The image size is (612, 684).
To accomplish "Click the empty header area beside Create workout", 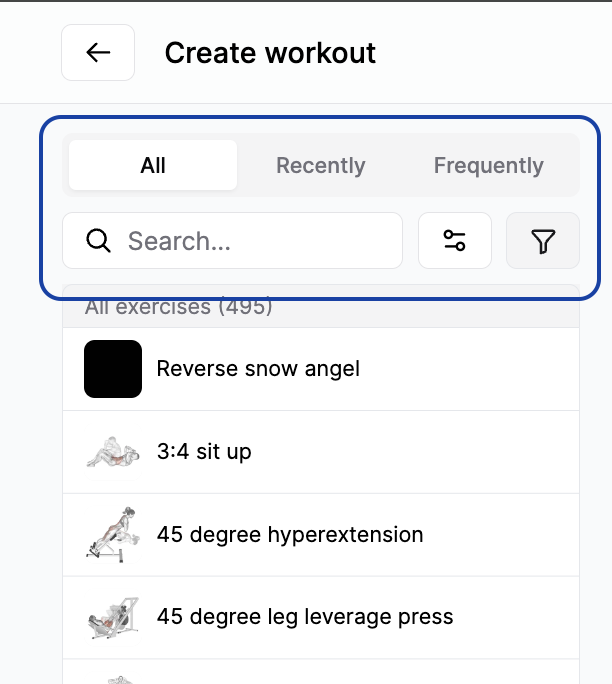I will (490, 53).
